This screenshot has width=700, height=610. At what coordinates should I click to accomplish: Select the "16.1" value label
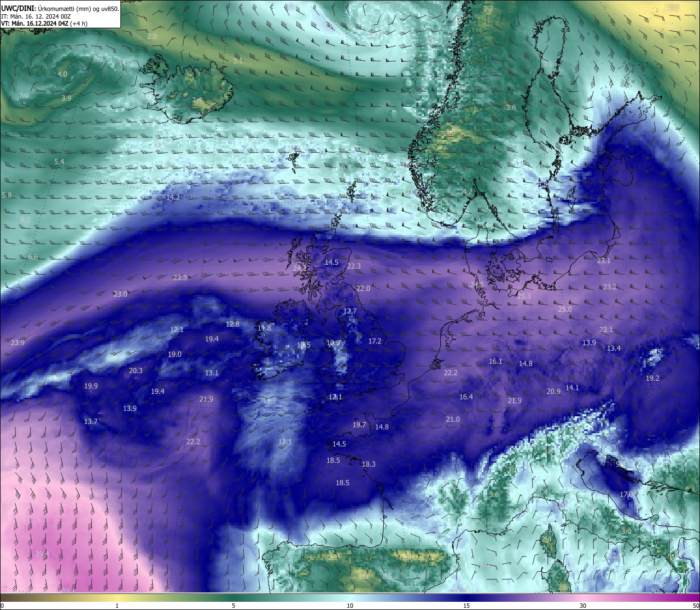(495, 361)
